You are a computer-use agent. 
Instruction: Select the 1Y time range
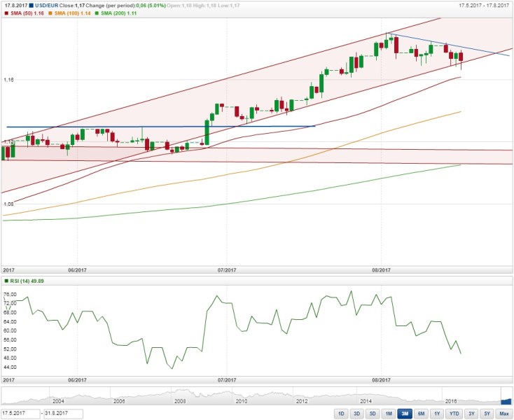438,414
